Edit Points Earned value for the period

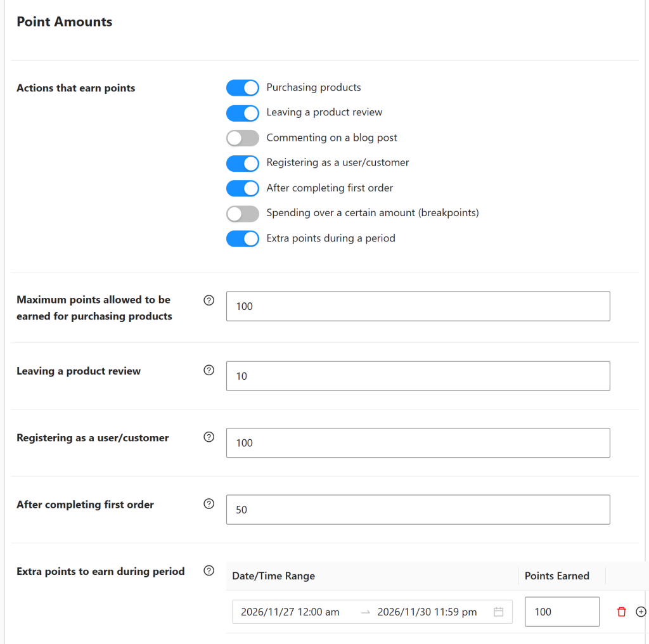click(562, 612)
